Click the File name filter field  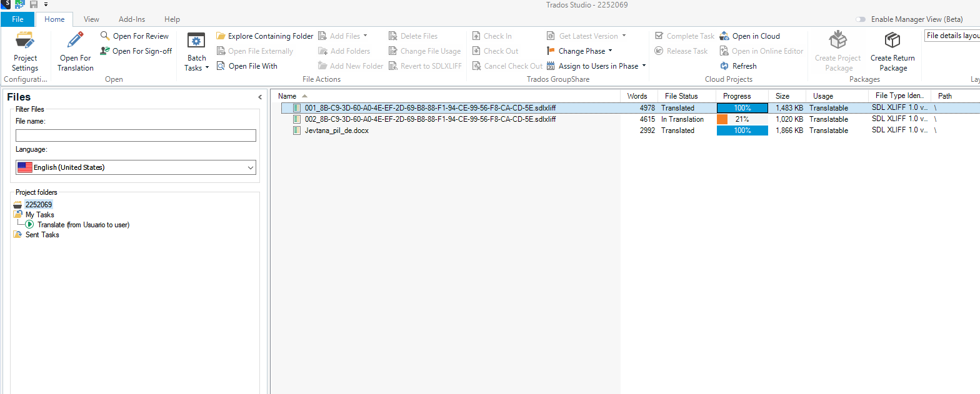(x=136, y=135)
